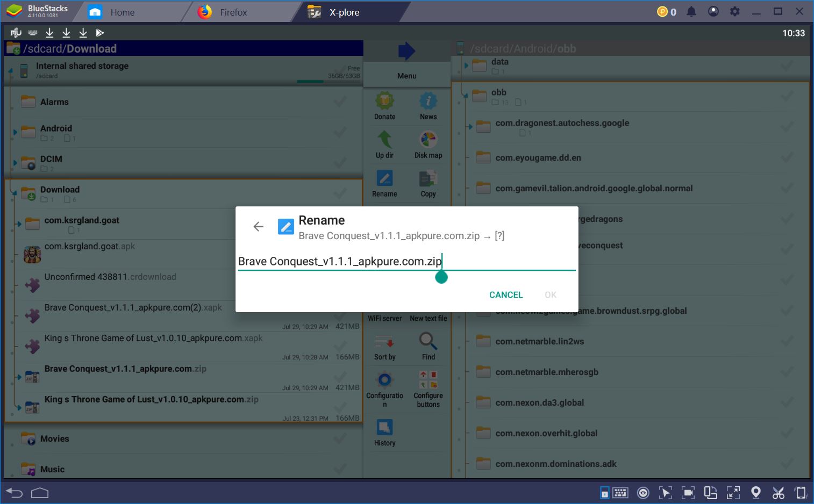Select the X-plore tab
This screenshot has width=814, height=504.
344,12
